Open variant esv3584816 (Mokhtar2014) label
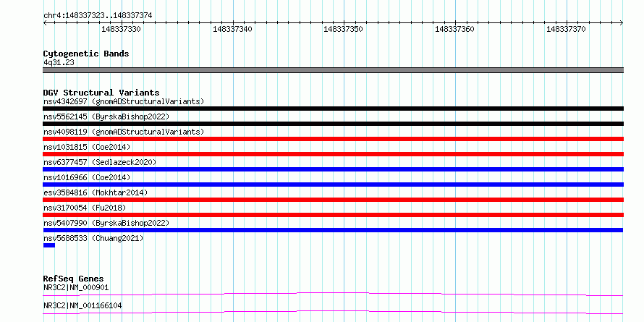This screenshot has width=644, height=322. coord(96,192)
